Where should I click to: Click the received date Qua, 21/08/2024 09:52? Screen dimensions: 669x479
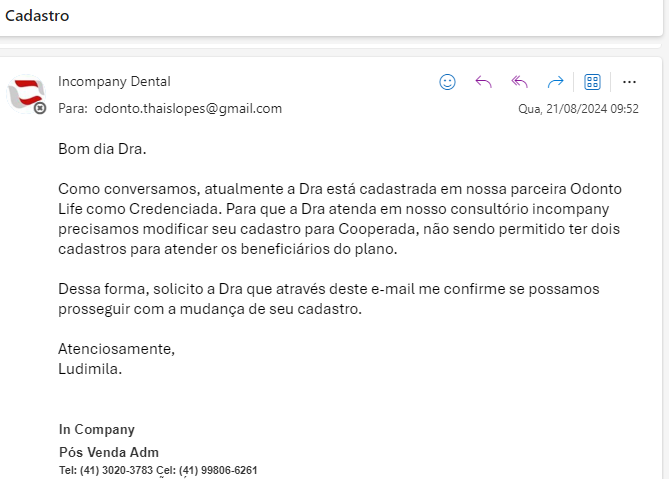pos(578,109)
